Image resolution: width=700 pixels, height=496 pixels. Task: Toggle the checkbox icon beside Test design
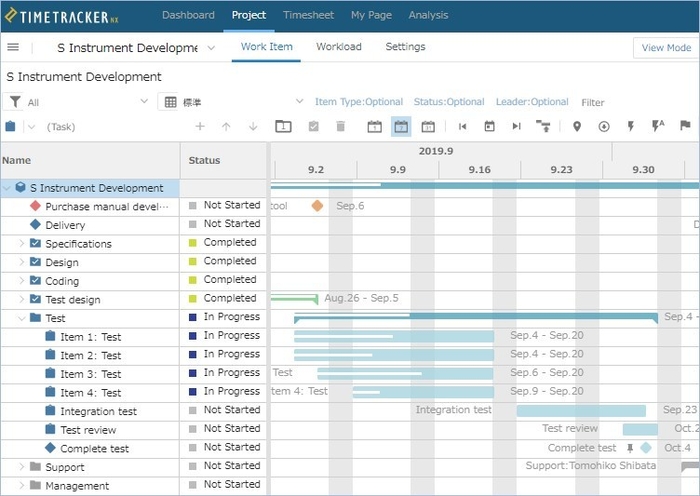pos(35,300)
